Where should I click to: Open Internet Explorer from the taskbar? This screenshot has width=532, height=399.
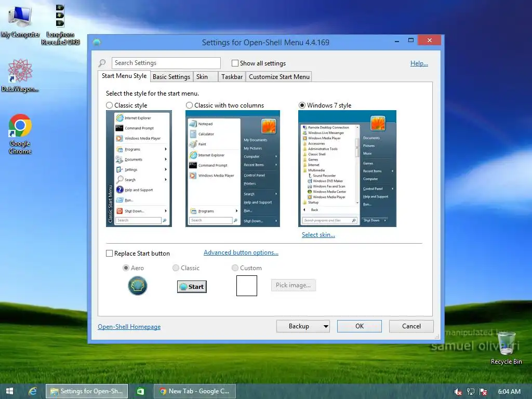tap(33, 391)
